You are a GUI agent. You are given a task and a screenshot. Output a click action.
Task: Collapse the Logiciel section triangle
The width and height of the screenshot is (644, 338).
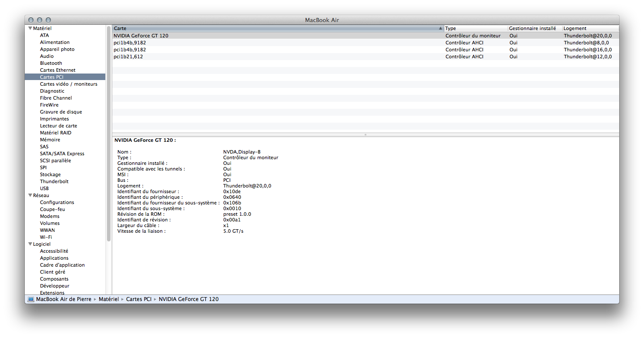tap(30, 244)
